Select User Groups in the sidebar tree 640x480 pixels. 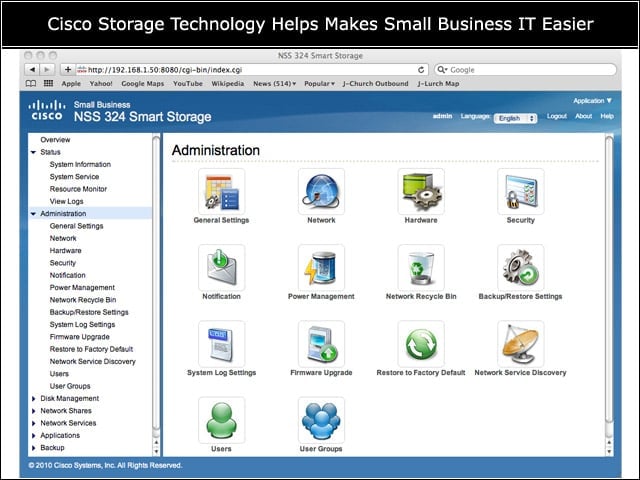pyautogui.click(x=70, y=386)
